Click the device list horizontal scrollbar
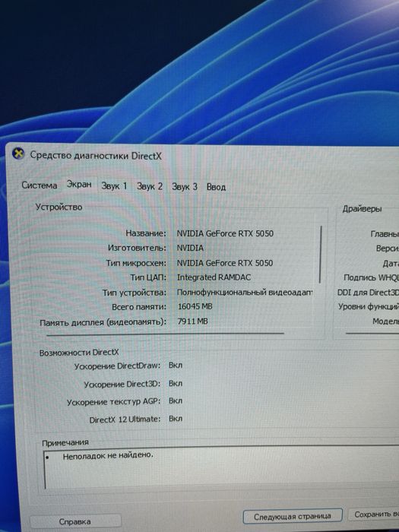This screenshot has width=399, height=532. point(165,334)
